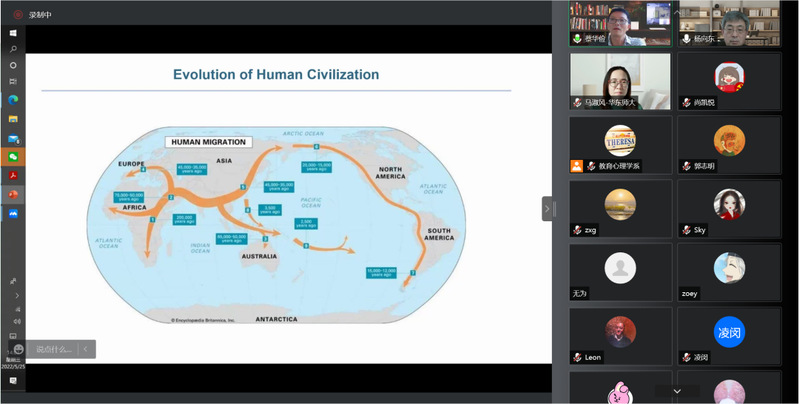
Task: Click the 'Evolution of Human Civilization' slide title
Action: click(276, 74)
